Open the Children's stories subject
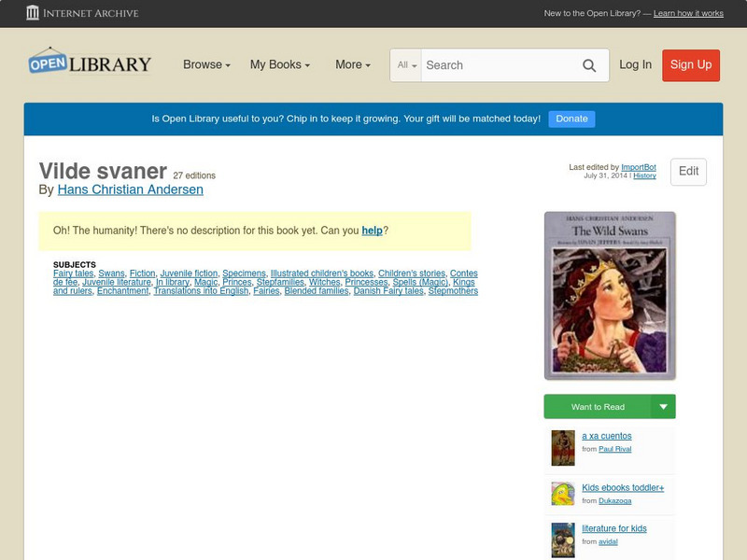 412,273
